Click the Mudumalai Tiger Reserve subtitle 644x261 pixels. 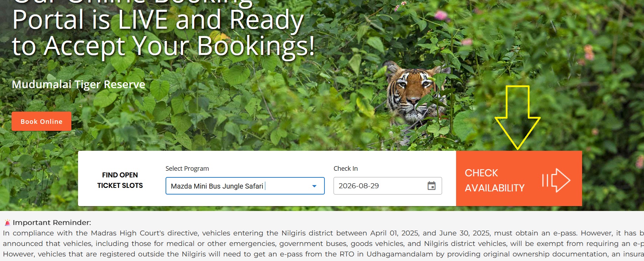tap(78, 84)
